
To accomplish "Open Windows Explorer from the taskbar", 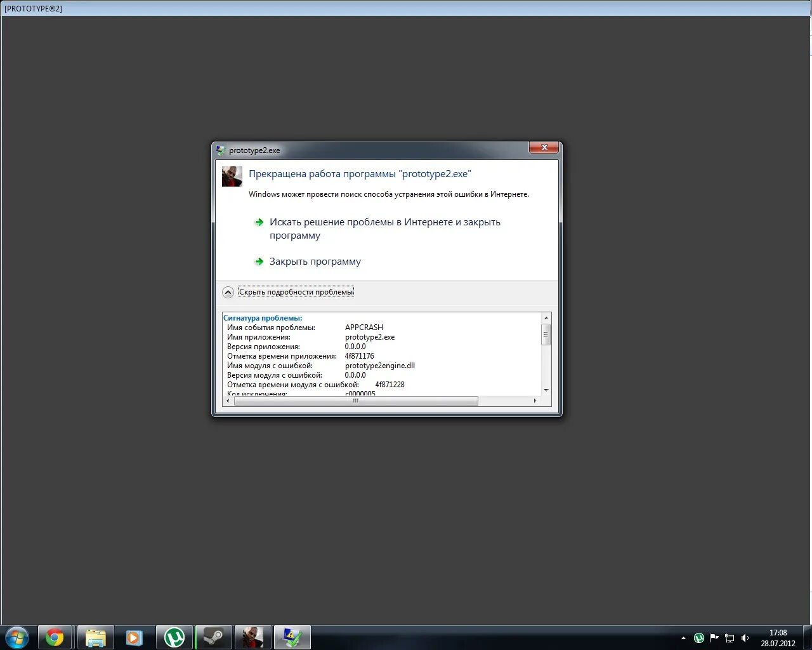I will (96, 637).
